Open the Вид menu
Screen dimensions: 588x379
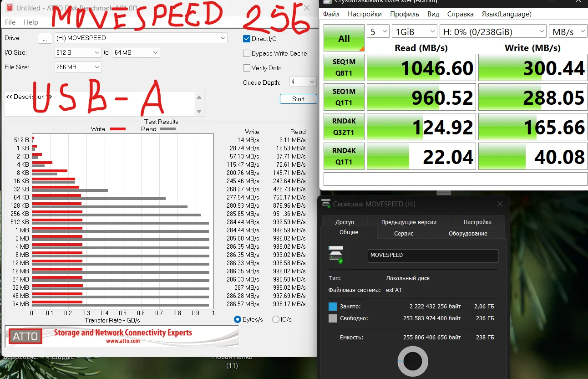click(x=433, y=14)
